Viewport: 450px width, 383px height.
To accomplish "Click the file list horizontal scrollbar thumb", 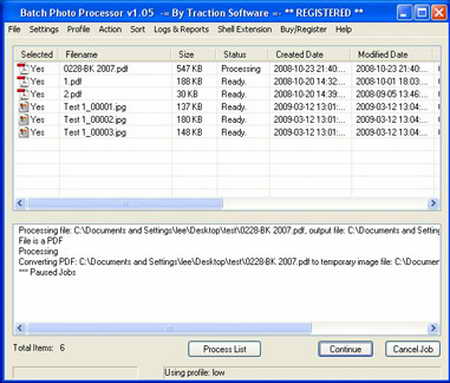I will pyautogui.click(x=125, y=203).
